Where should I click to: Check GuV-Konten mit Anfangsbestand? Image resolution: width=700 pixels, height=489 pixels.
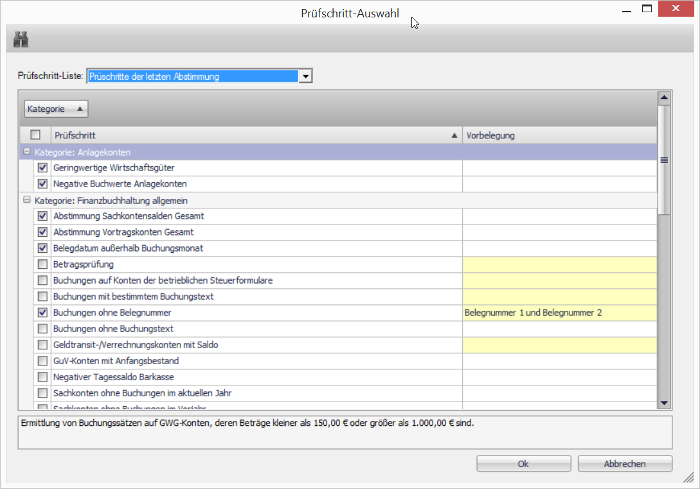pos(42,361)
